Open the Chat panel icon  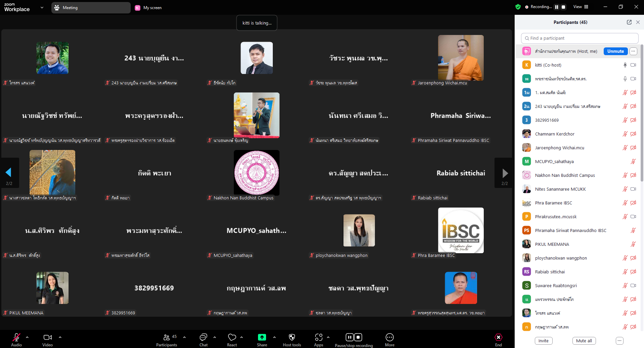pyautogui.click(x=203, y=337)
